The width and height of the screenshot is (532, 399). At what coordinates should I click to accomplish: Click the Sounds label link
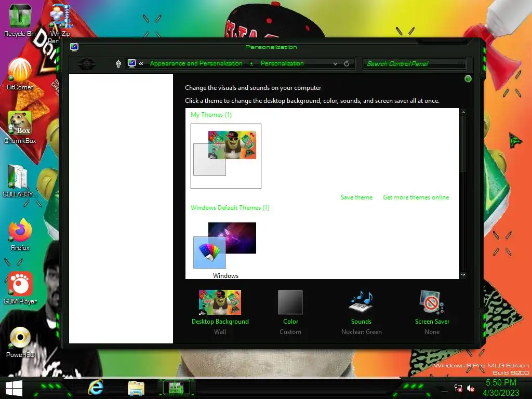[x=362, y=322]
